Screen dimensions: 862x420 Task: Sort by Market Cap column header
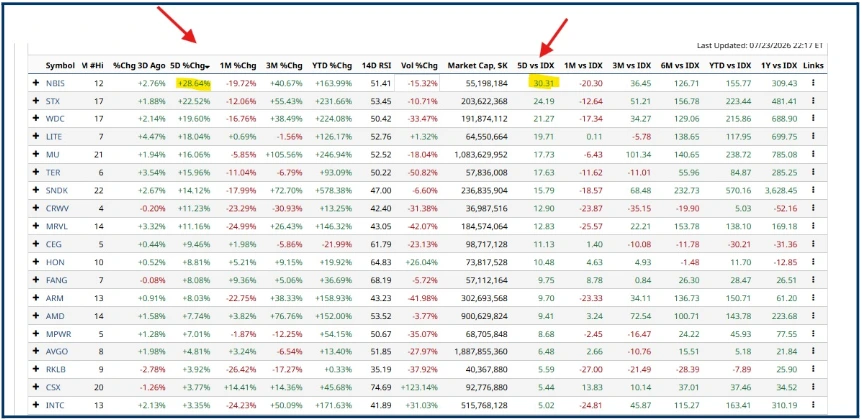pyautogui.click(x=477, y=65)
